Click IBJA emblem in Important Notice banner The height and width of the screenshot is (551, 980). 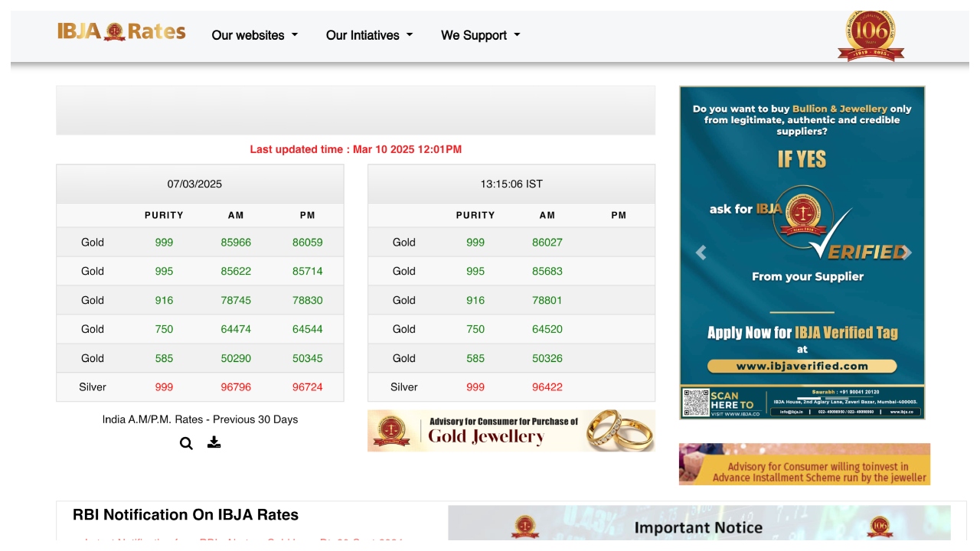524,527
